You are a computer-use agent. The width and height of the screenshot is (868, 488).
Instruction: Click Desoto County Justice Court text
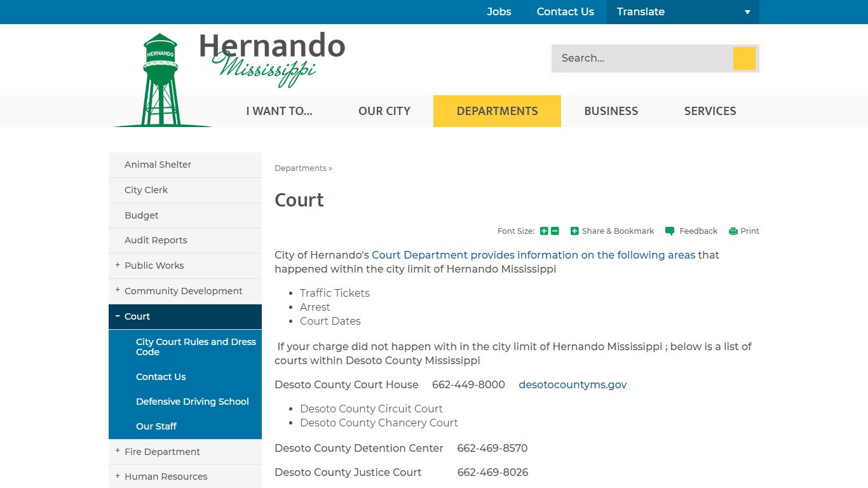click(x=348, y=472)
